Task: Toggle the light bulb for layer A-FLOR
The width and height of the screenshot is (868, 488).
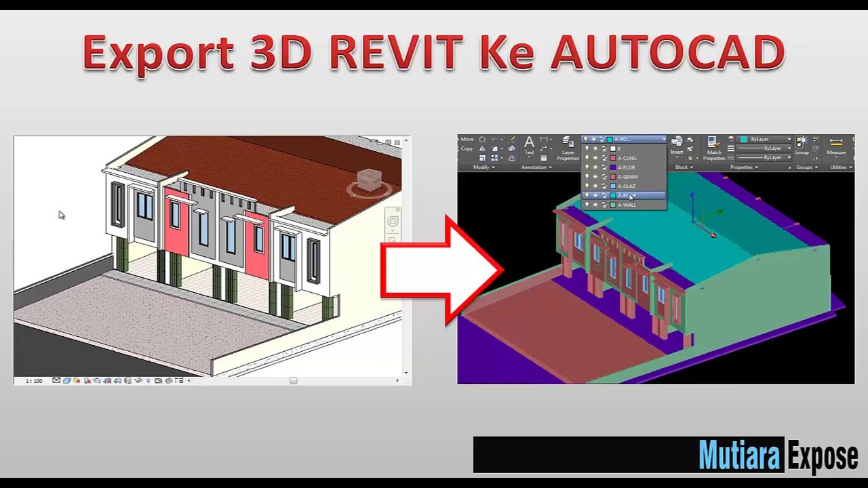Action: (587, 167)
